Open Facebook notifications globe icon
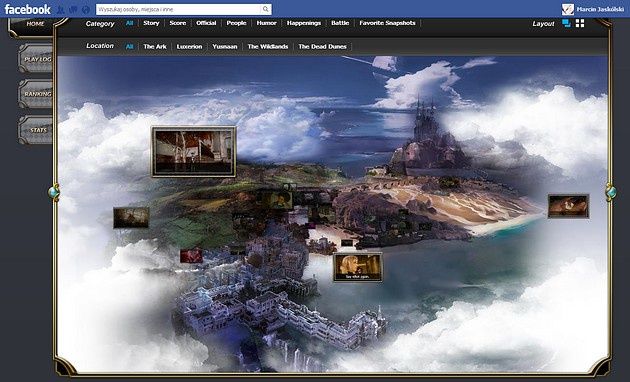 [x=86, y=9]
